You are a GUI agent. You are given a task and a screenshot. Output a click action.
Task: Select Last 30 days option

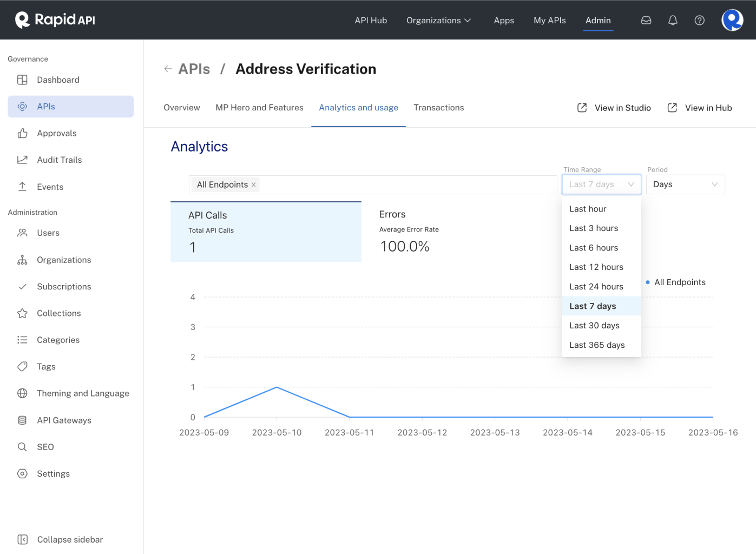594,326
